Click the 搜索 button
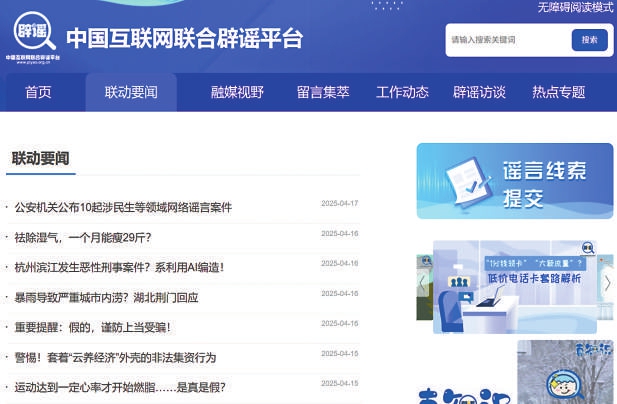 (x=589, y=40)
